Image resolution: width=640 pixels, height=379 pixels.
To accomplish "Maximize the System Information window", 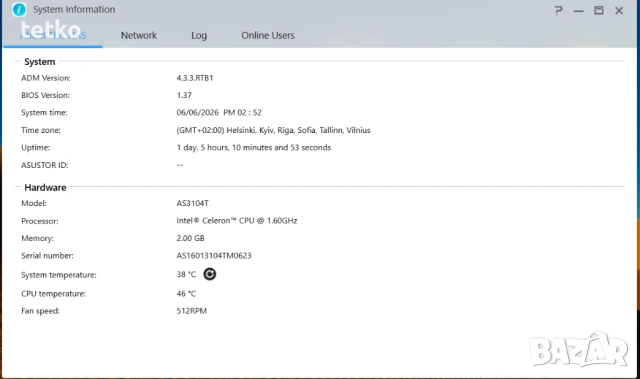I will coord(598,10).
